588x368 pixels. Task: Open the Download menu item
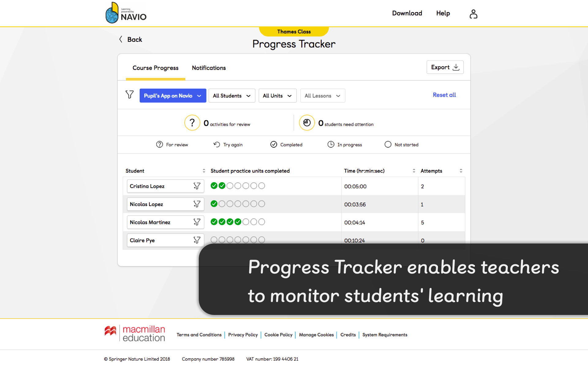click(x=407, y=13)
